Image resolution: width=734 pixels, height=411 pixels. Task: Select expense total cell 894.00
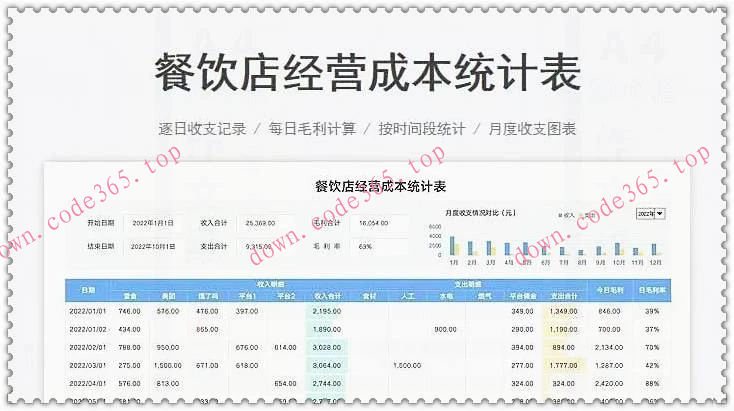563,347
